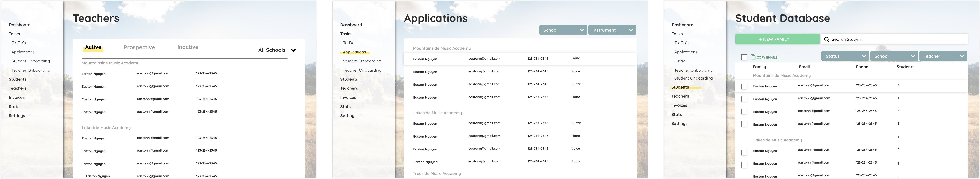The image size is (980, 179).
Task: Expand the School filter on Applications screen
Action: click(563, 30)
